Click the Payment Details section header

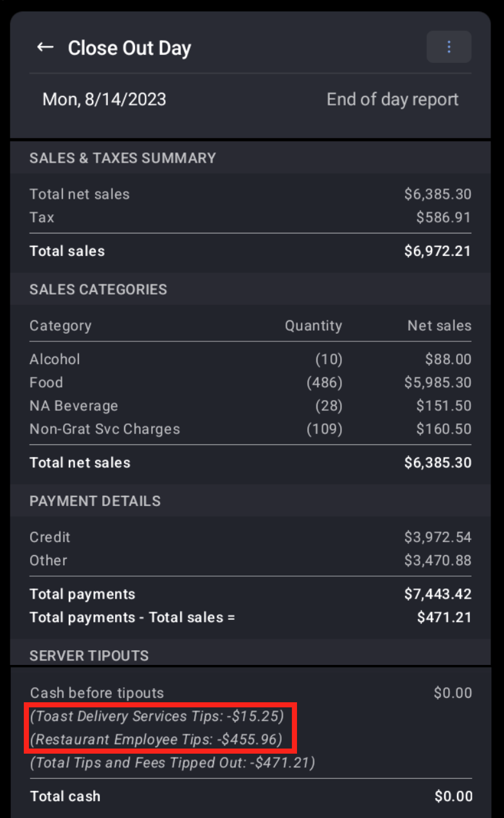pyautogui.click(x=94, y=501)
